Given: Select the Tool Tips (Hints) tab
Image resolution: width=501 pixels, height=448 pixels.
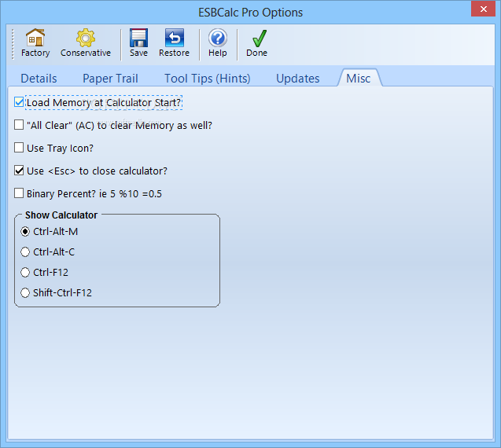Looking at the screenshot, I should coord(207,79).
